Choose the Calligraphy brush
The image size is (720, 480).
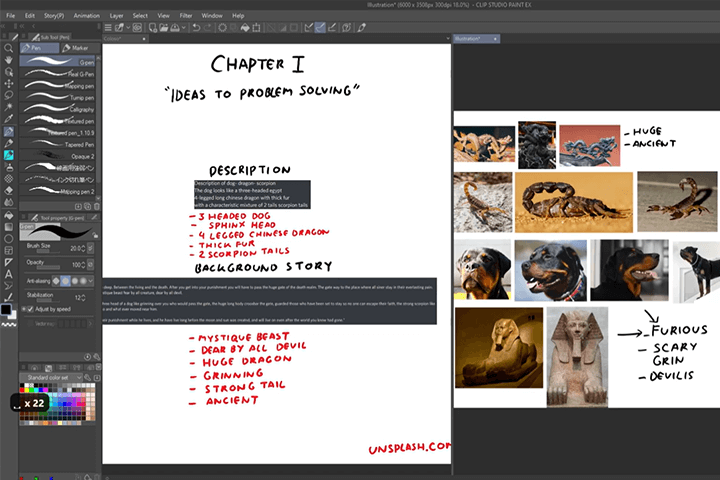[58, 109]
